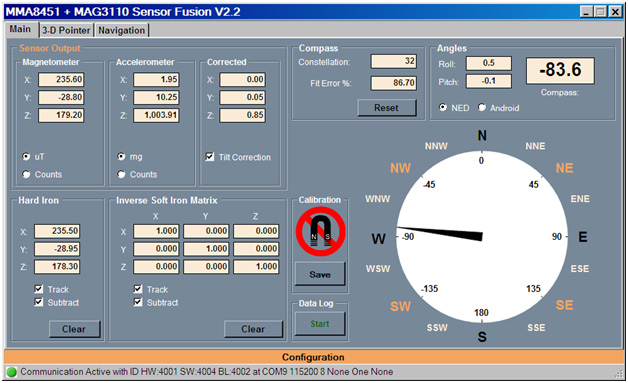The width and height of the screenshot is (628, 383).
Task: Click the Pitch field -0.1
Action: [489, 81]
